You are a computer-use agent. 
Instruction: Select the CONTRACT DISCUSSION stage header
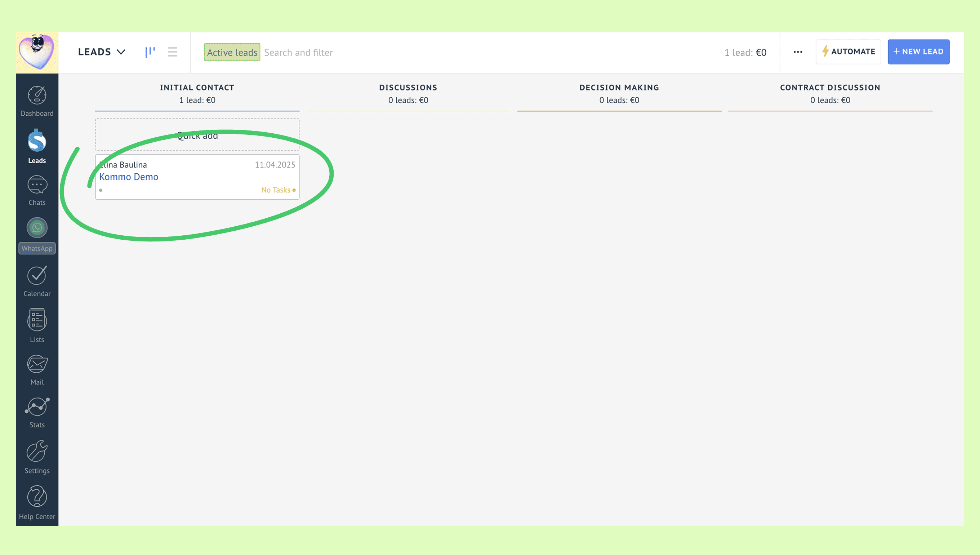point(830,88)
